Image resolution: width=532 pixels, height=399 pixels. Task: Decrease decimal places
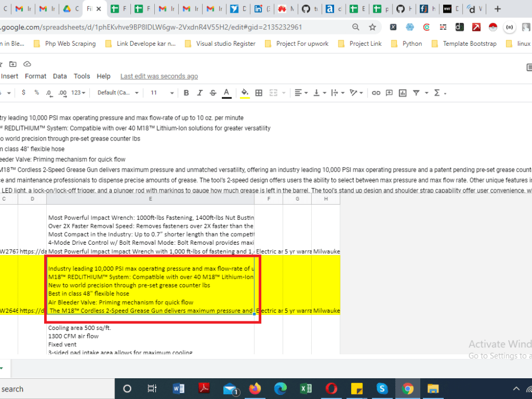49,93
